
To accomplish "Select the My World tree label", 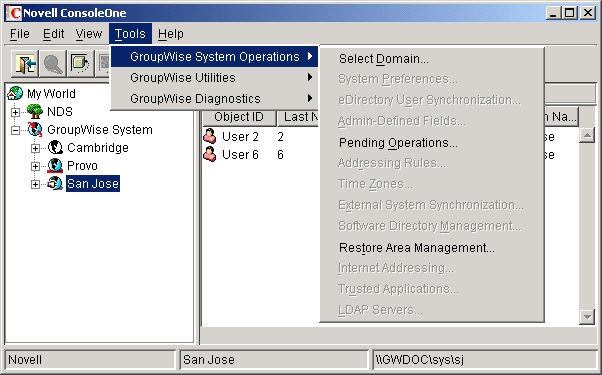I will [x=51, y=94].
